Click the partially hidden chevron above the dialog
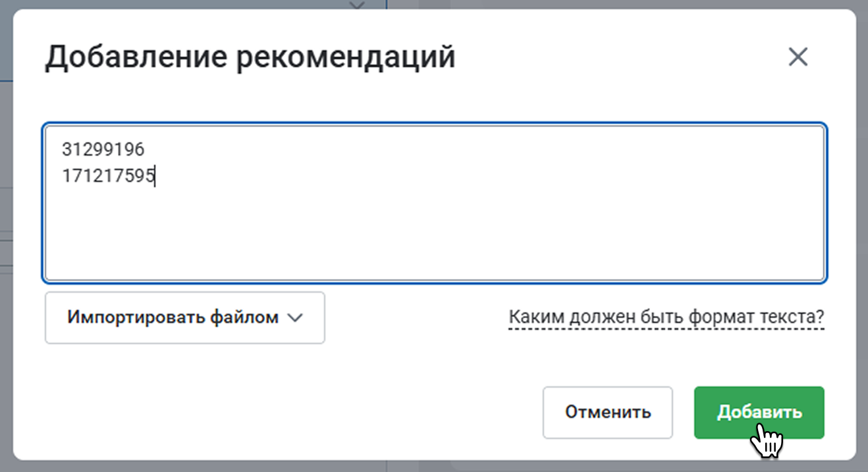Image resolution: width=868 pixels, height=472 pixels. pyautogui.click(x=357, y=5)
